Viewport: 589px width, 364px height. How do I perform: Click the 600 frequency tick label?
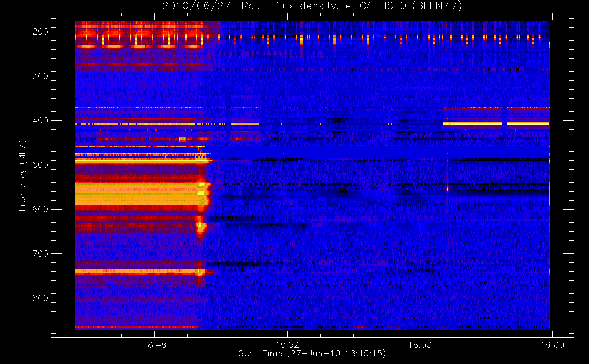coord(40,209)
